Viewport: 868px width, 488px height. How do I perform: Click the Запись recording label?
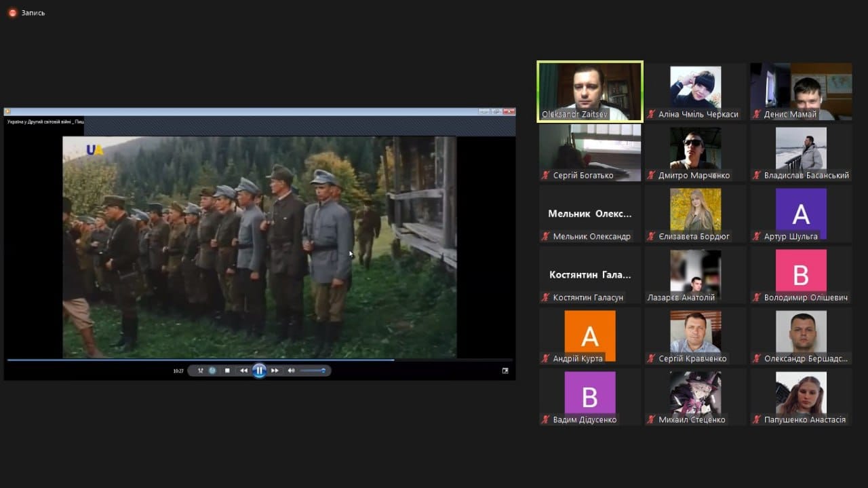click(33, 13)
